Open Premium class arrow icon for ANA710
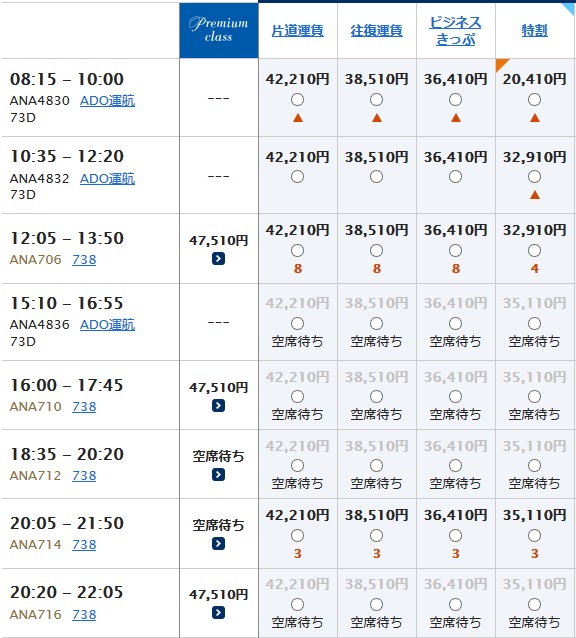The width and height of the screenshot is (576, 638). [x=218, y=406]
